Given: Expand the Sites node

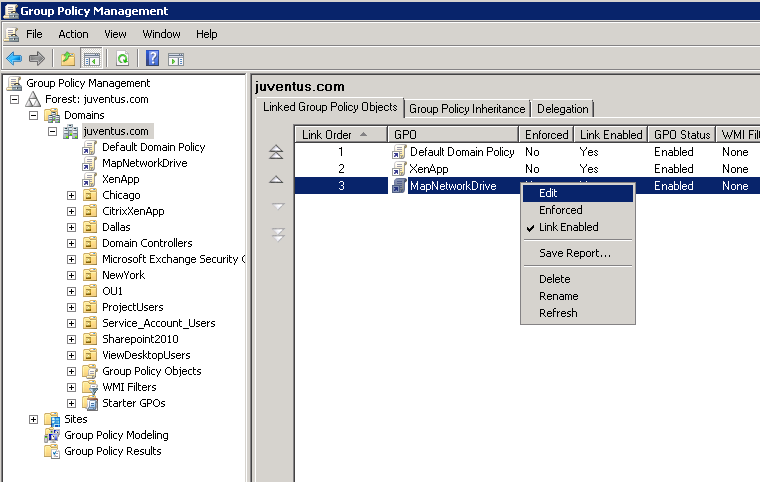Looking at the screenshot, I should (33, 419).
